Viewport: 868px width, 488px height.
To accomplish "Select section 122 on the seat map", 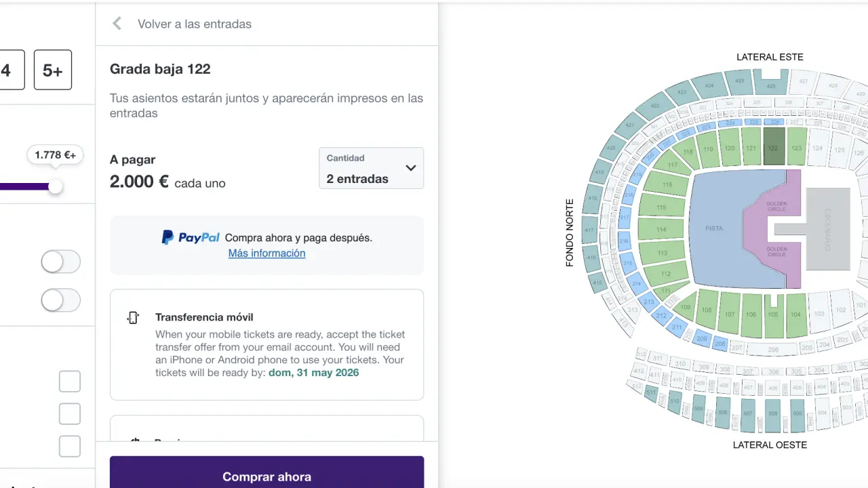I will 773,147.
